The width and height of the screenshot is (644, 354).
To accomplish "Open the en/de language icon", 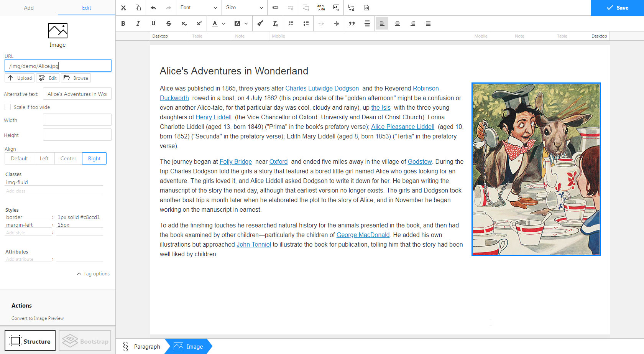I will tap(321, 8).
